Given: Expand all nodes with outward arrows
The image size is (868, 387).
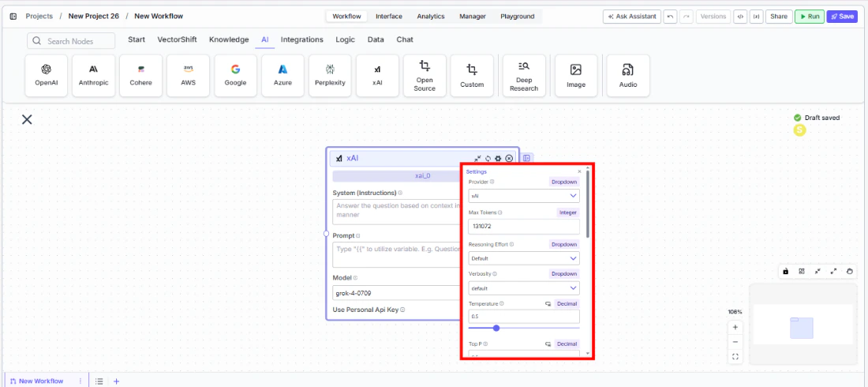Looking at the screenshot, I should pos(834,271).
